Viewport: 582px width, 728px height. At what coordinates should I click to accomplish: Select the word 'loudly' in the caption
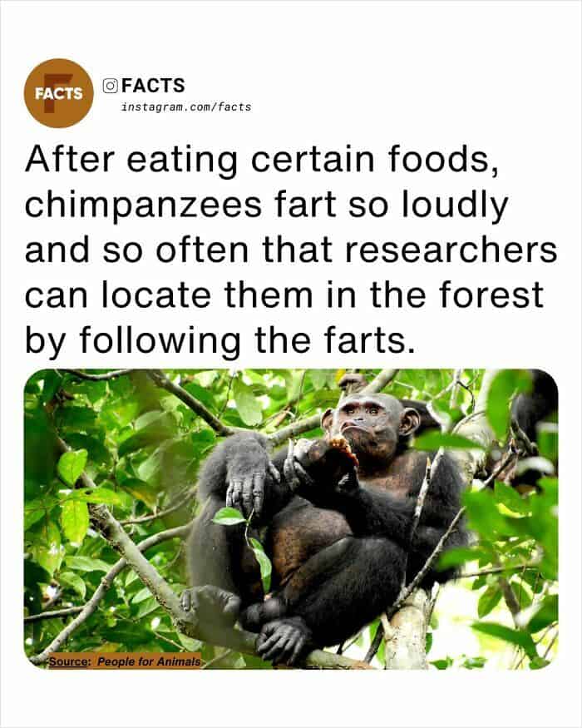coord(455,206)
